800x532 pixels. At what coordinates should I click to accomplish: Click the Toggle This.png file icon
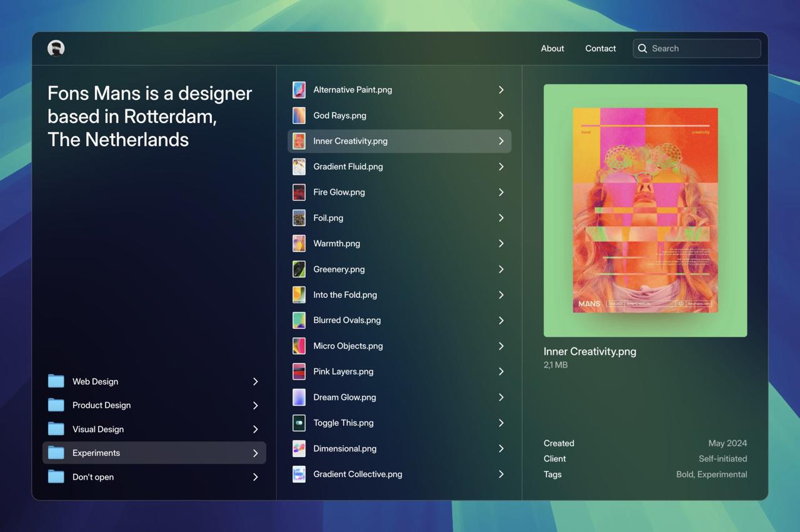pyautogui.click(x=299, y=423)
